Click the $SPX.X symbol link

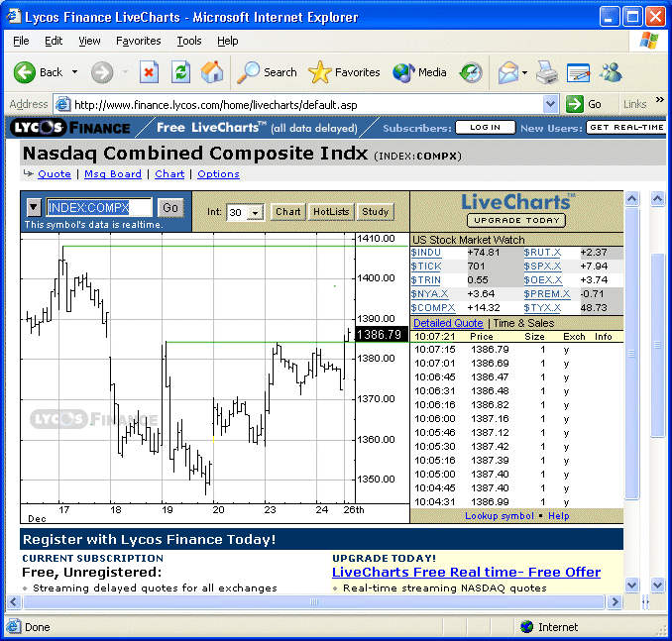tap(542, 267)
